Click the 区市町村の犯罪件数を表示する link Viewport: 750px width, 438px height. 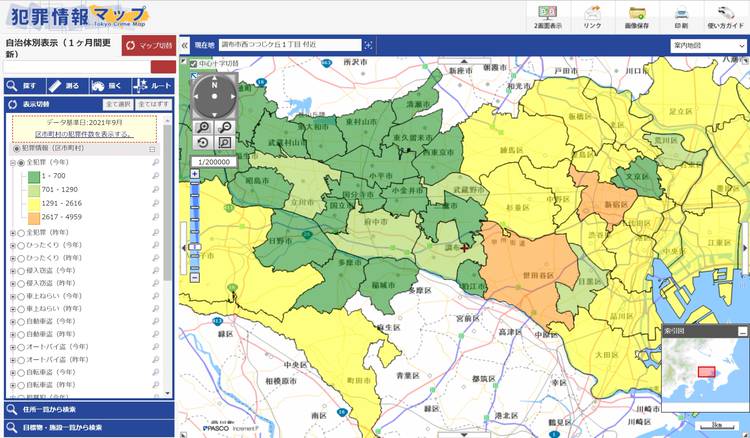click(83, 133)
